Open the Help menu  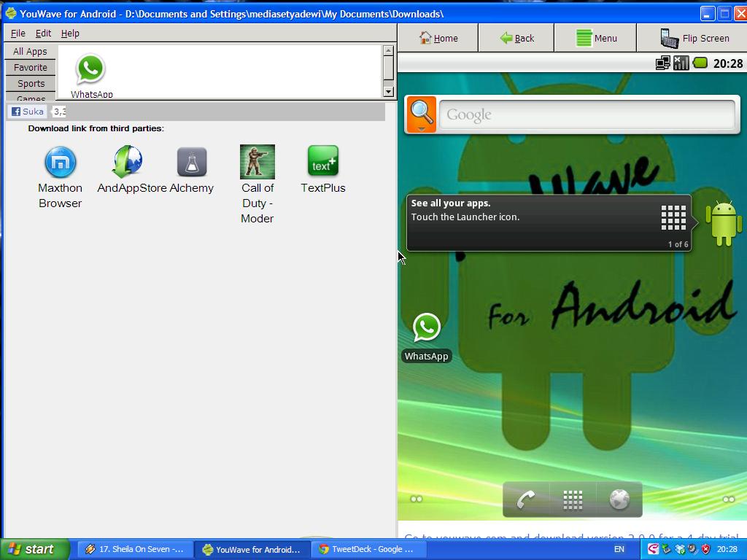70,34
